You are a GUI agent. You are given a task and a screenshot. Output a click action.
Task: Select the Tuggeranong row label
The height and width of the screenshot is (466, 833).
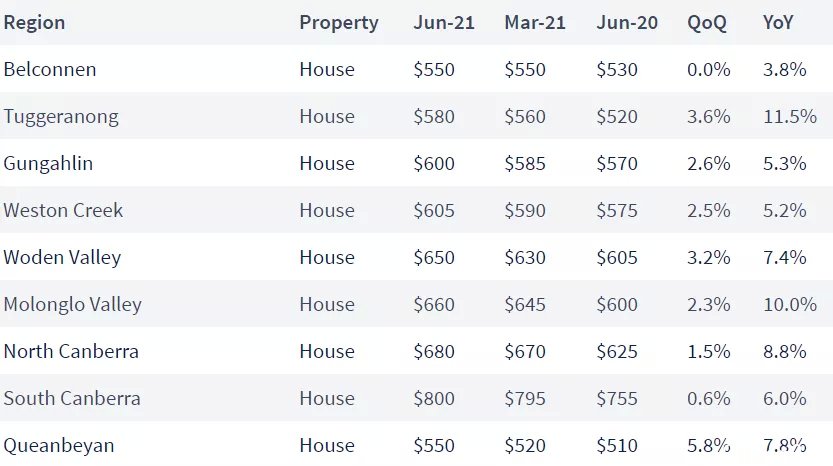61,117
